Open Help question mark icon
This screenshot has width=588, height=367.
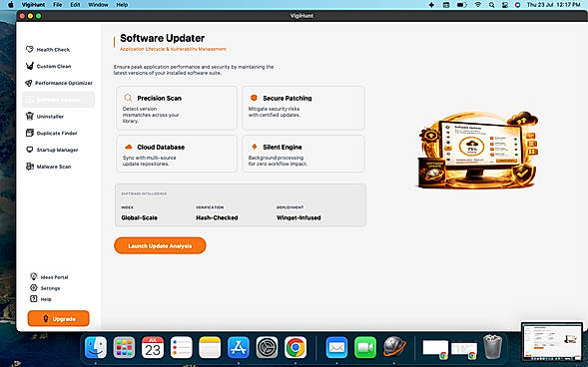tap(34, 299)
